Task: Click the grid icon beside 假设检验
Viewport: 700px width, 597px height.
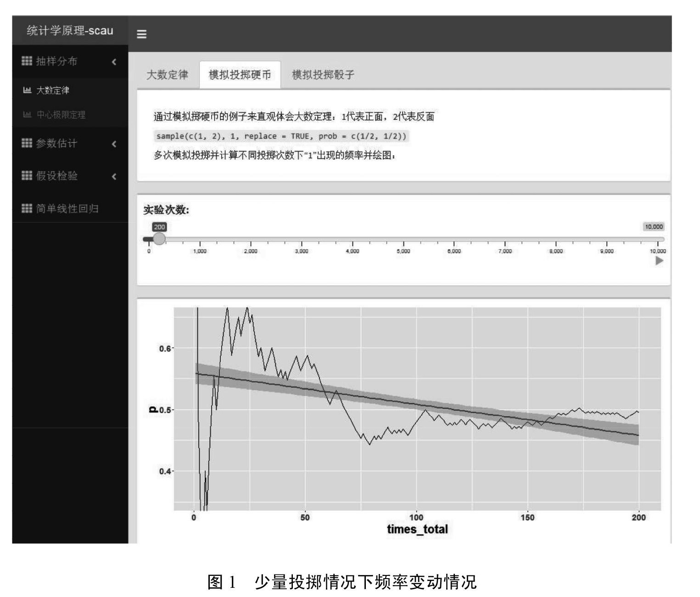Action: pyautogui.click(x=27, y=176)
